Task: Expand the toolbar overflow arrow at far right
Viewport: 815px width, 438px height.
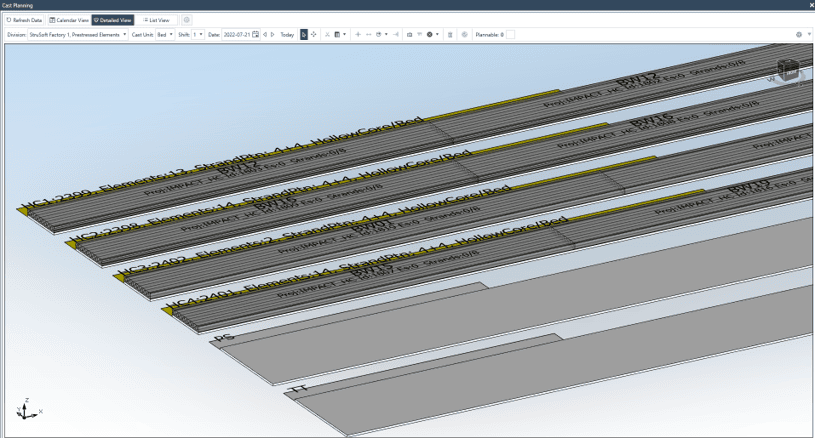Action: click(809, 35)
